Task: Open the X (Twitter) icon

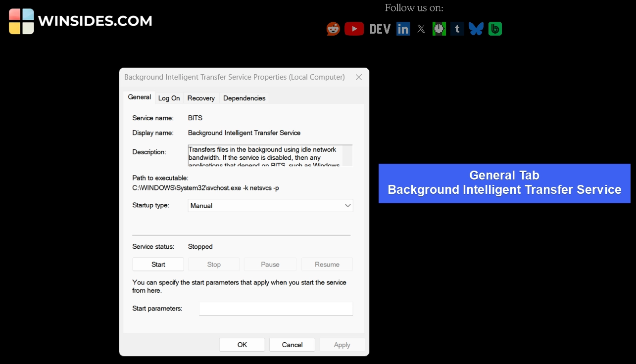Action: tap(421, 29)
